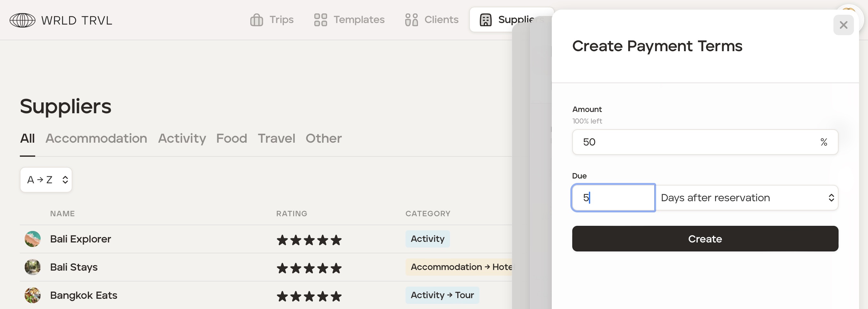Click the Bali Stays avatar thumbnail
Image resolution: width=868 pixels, height=309 pixels.
coord(33,267)
